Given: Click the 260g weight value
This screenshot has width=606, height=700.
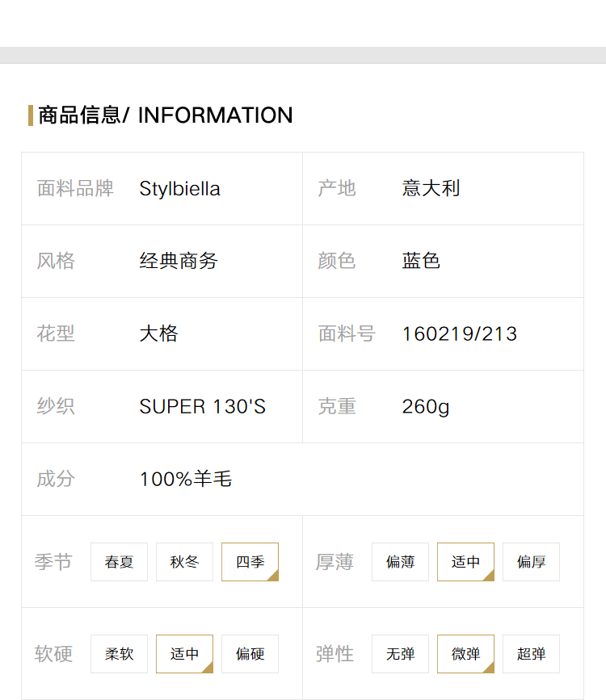Looking at the screenshot, I should click(x=426, y=407).
